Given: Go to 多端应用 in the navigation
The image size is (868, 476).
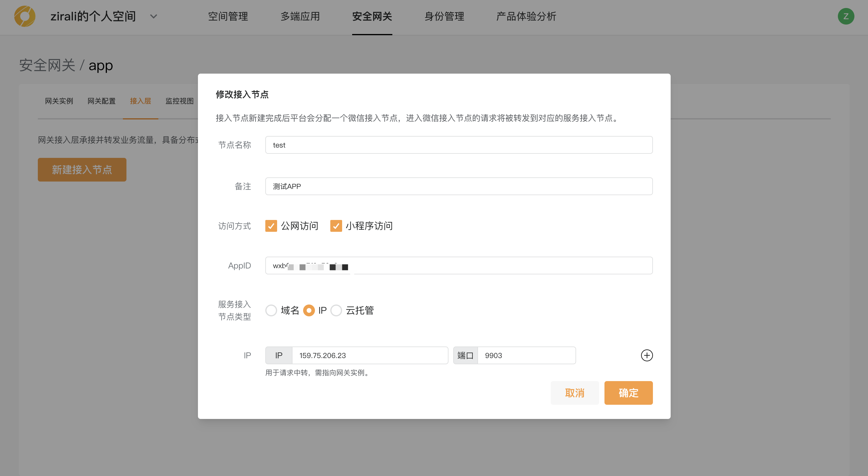Looking at the screenshot, I should 300,16.
